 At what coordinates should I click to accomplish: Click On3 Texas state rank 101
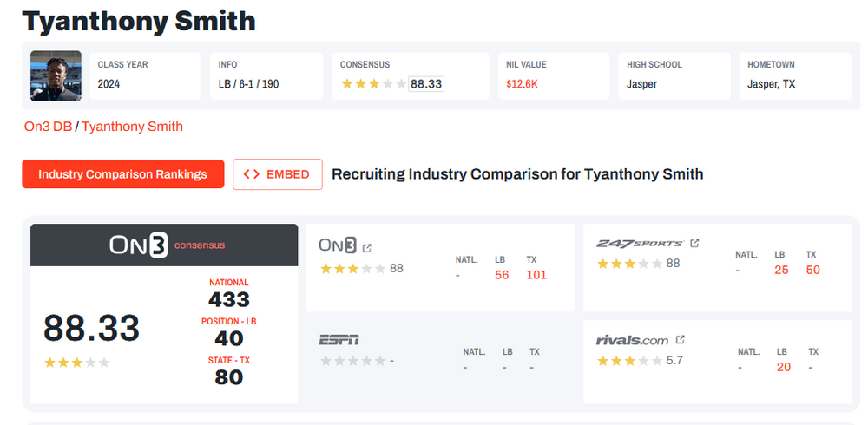click(x=536, y=275)
